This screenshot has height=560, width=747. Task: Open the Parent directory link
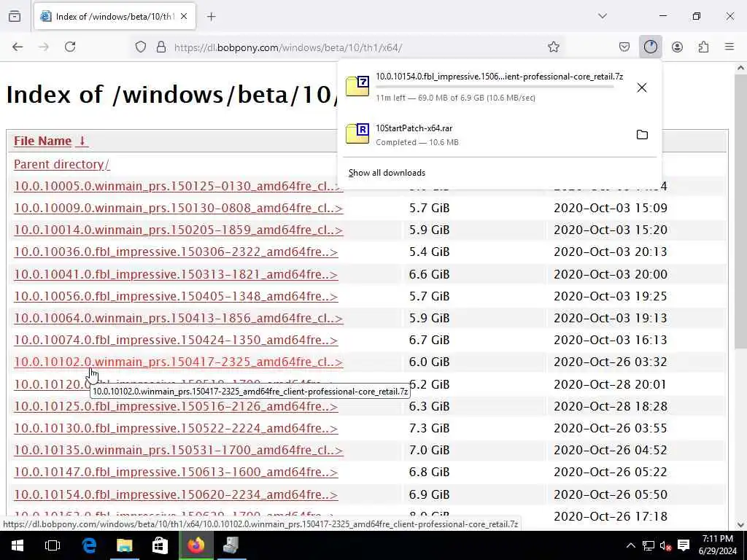pos(61,164)
